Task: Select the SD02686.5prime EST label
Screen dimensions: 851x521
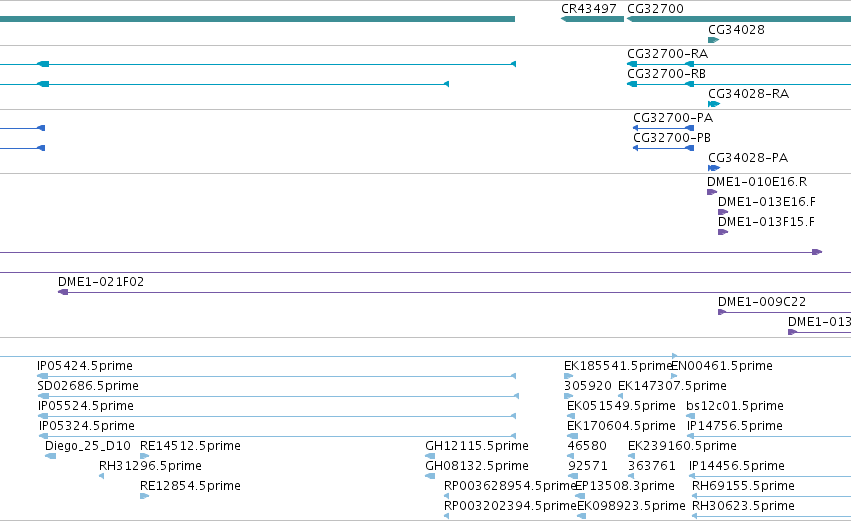Action: pyautogui.click(x=88, y=386)
